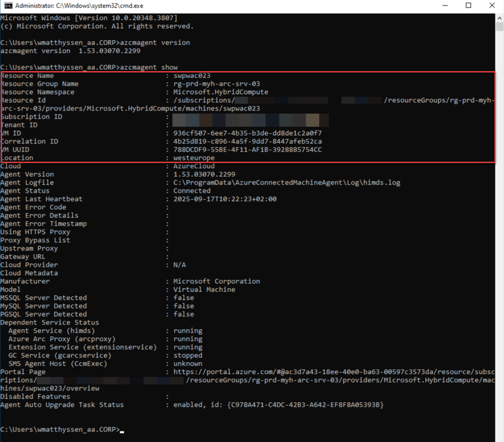Select the rg-prd-myh-arc-srv-03 resource group value
Viewport: 504px width, 442px height.
point(217,84)
